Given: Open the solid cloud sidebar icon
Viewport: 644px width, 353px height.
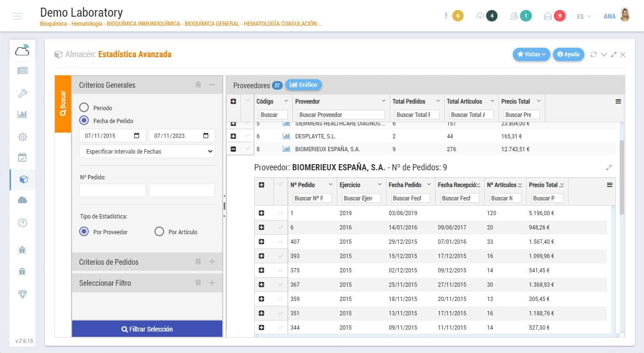Looking at the screenshot, I should pyautogui.click(x=22, y=200).
